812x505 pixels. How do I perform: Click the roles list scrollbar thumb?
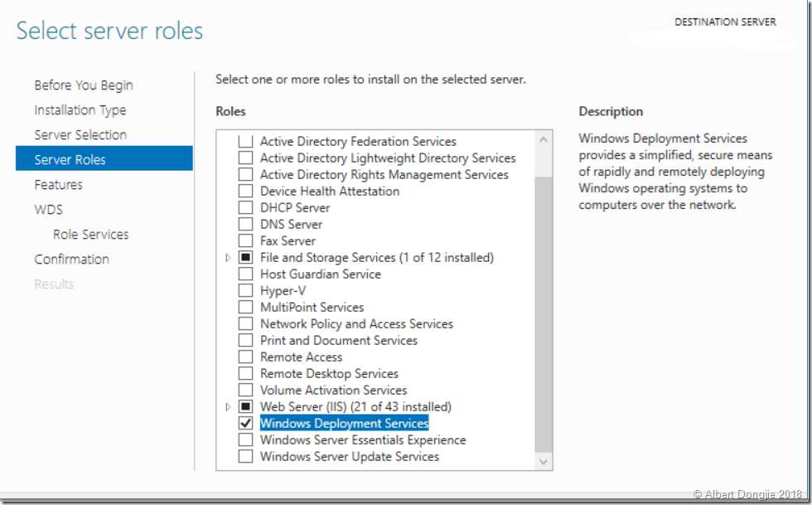click(544, 313)
